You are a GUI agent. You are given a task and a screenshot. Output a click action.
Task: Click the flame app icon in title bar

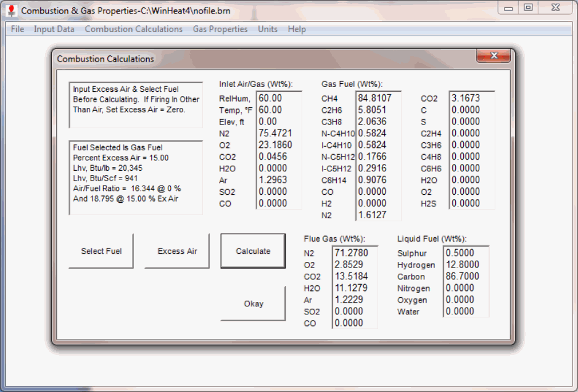(11, 10)
